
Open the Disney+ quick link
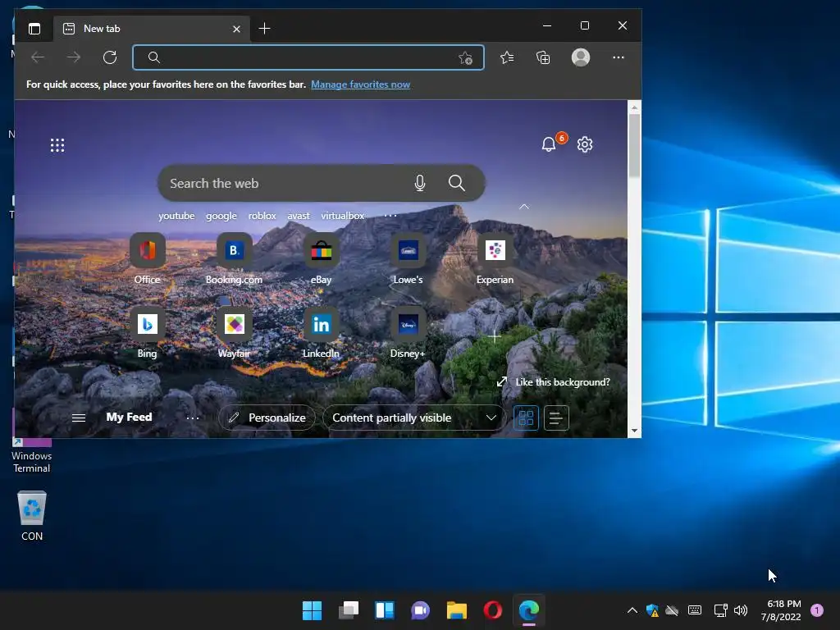pyautogui.click(x=408, y=333)
